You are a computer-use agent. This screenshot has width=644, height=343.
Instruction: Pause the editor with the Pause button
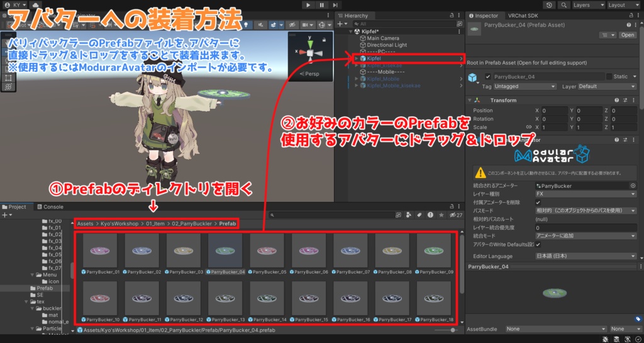point(321,5)
